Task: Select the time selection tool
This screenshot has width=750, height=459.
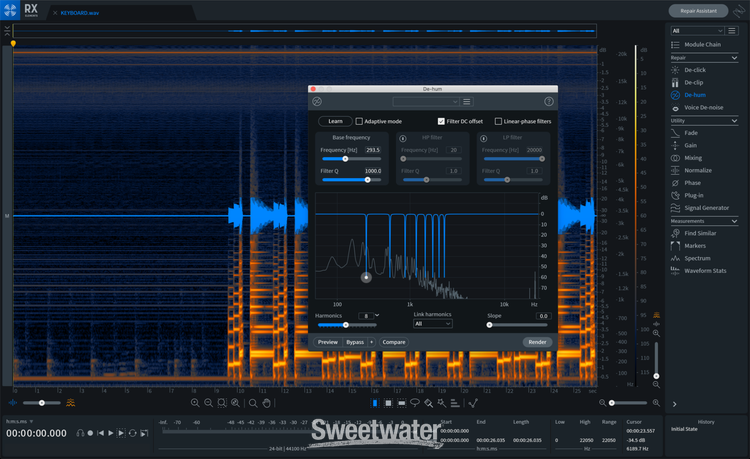Action: click(x=375, y=403)
